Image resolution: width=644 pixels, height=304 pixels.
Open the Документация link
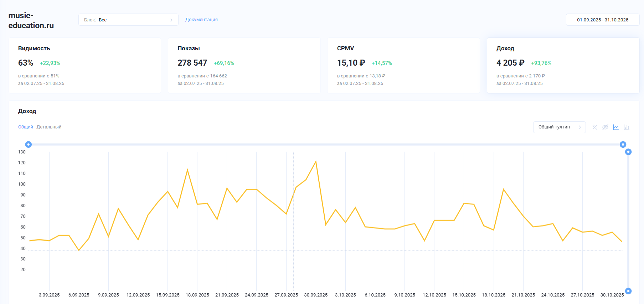201,20
